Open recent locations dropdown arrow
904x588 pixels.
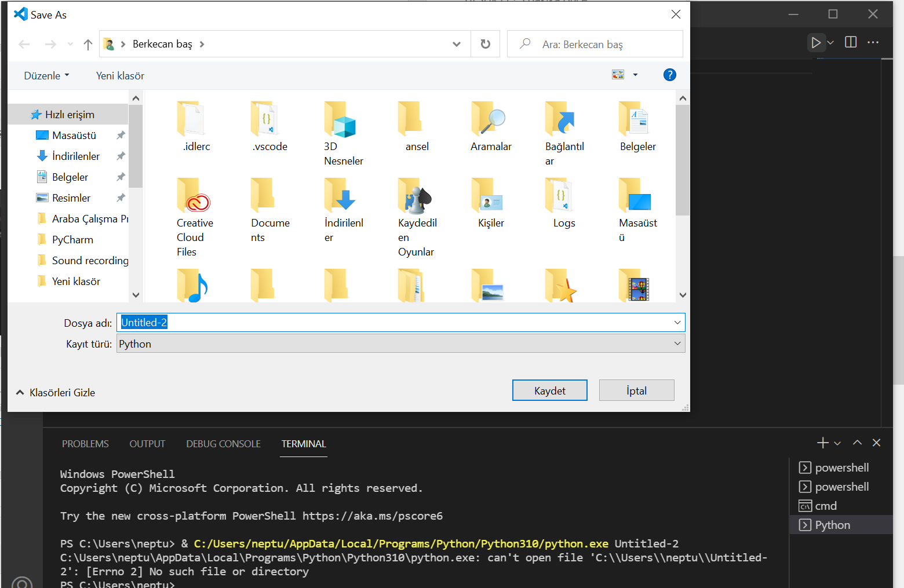click(x=70, y=45)
